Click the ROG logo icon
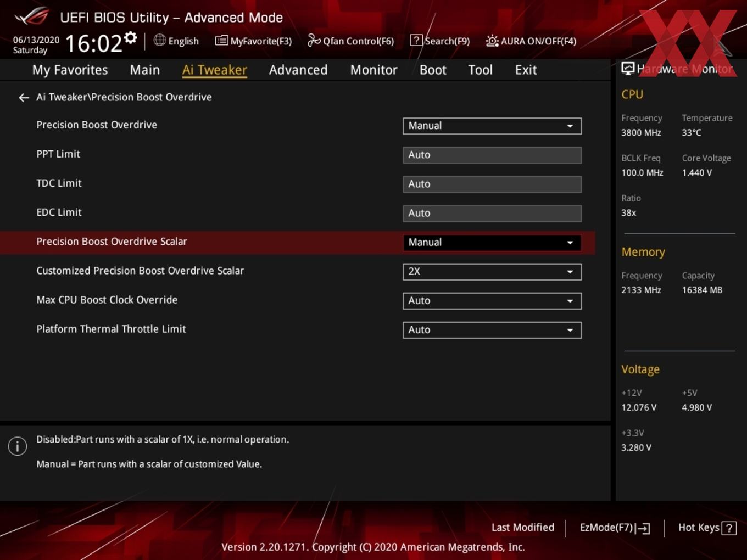747x560 pixels. tap(32, 16)
